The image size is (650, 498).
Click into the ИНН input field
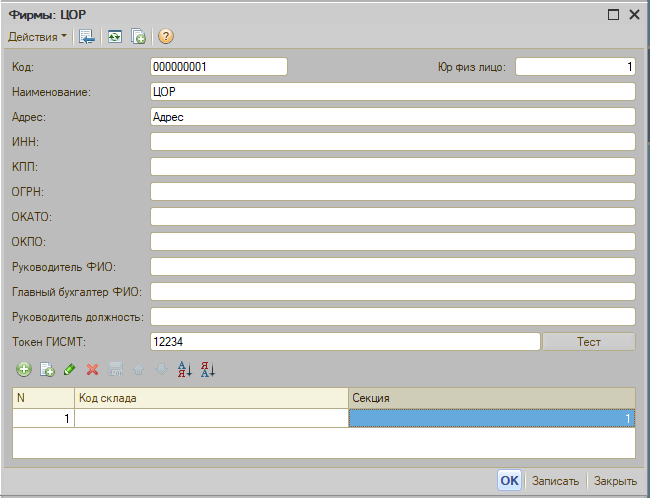tap(393, 142)
